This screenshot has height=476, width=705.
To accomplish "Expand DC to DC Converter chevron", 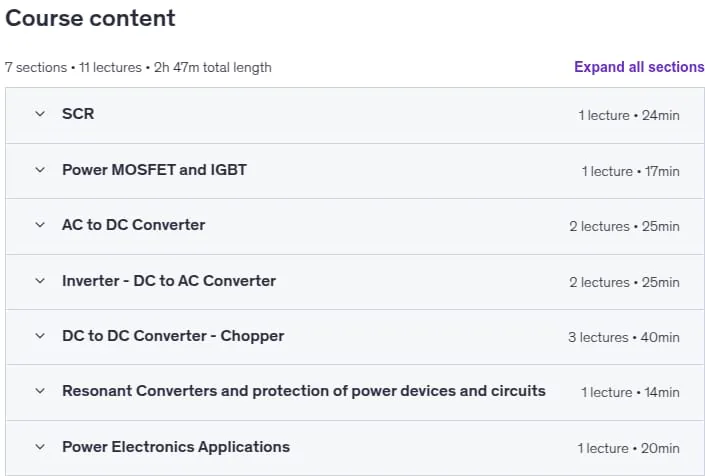I will pos(40,336).
